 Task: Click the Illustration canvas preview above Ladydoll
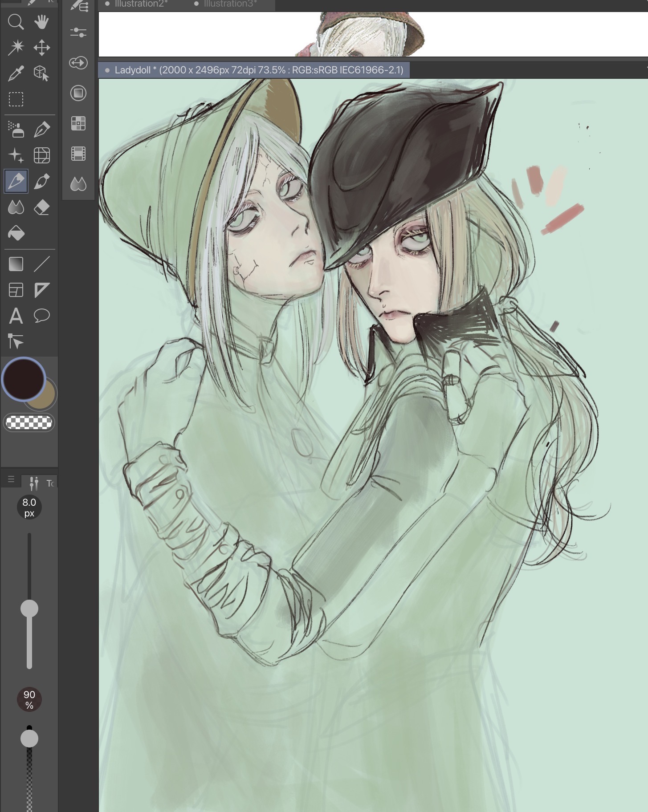click(373, 34)
